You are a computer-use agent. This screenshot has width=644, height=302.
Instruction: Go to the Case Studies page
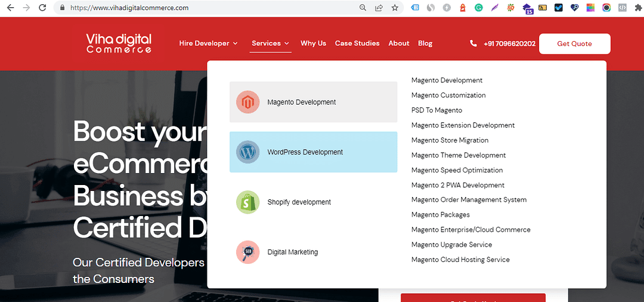click(x=357, y=44)
